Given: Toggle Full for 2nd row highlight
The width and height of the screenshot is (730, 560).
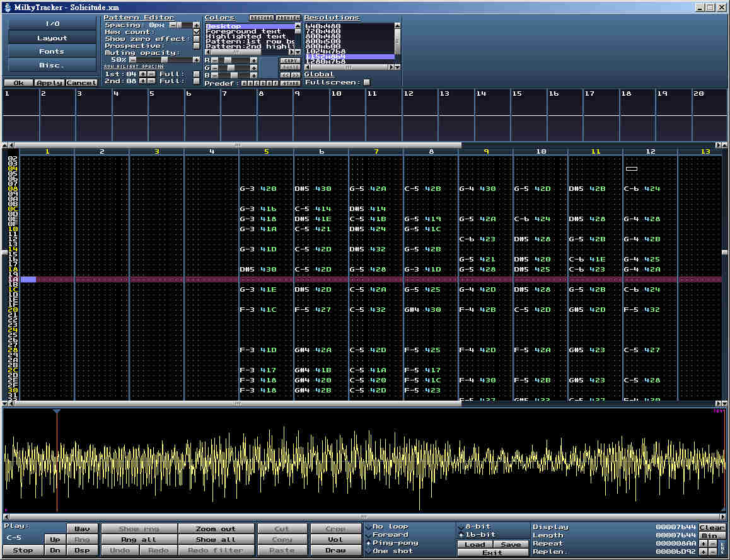Looking at the screenshot, I should (197, 81).
